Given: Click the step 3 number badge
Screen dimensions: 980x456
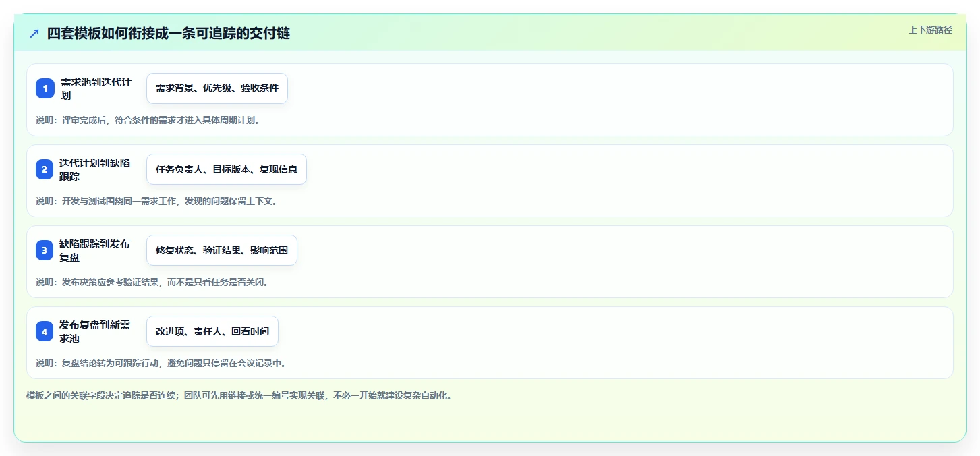Looking at the screenshot, I should [x=45, y=250].
